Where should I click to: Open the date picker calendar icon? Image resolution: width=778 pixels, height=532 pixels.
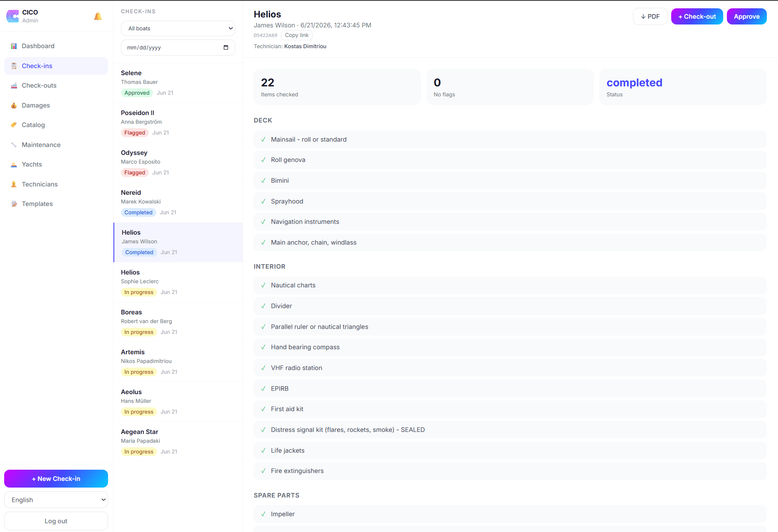(226, 47)
